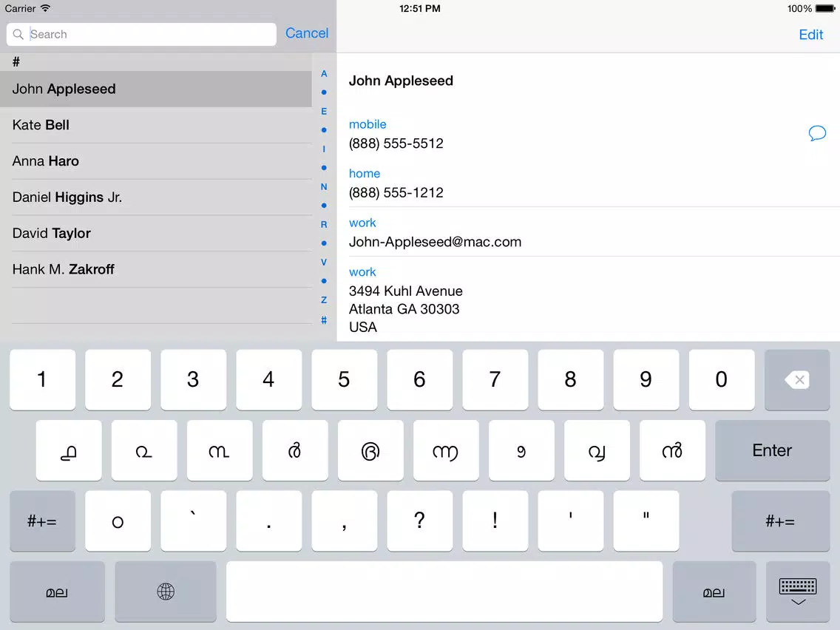Tap the 3 key
This screenshot has height=630, width=840.
(194, 380)
